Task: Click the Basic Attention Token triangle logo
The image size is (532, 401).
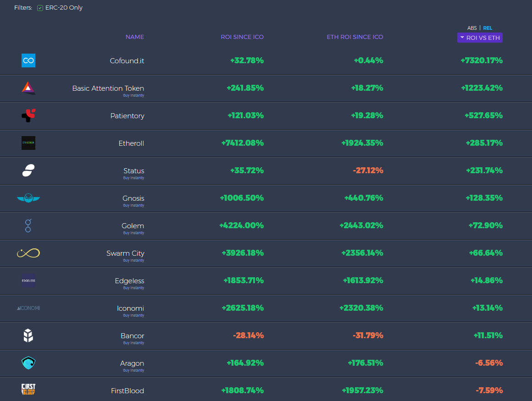Action: (x=28, y=88)
